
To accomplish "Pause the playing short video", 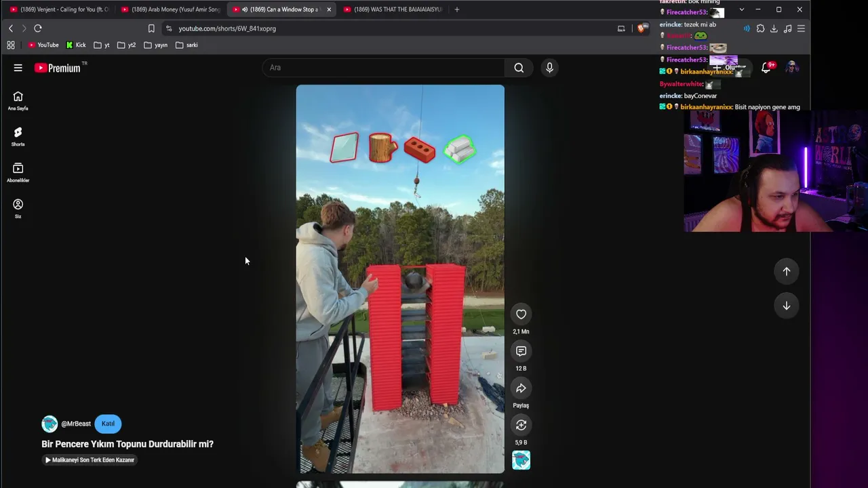I will [x=400, y=279].
